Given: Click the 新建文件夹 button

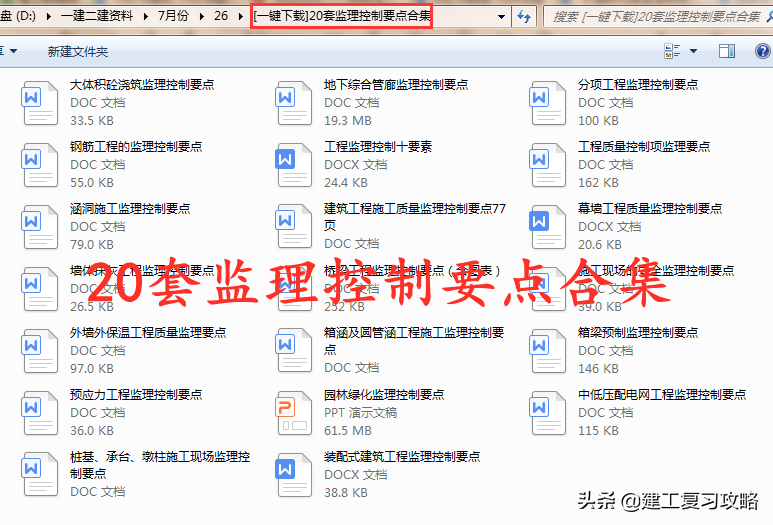Looking at the screenshot, I should (77, 51).
